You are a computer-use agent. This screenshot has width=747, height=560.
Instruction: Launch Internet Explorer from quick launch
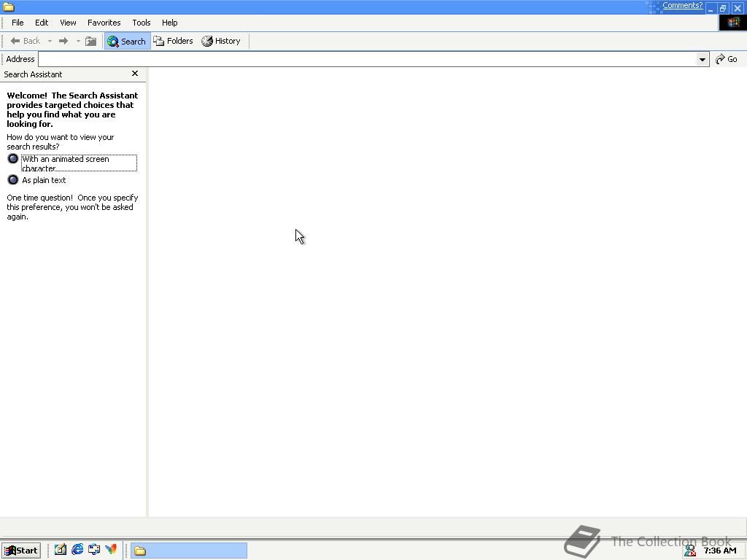[77, 550]
